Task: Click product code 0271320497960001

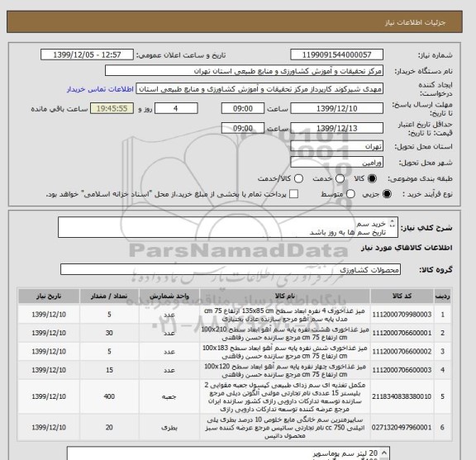Action: point(402,427)
